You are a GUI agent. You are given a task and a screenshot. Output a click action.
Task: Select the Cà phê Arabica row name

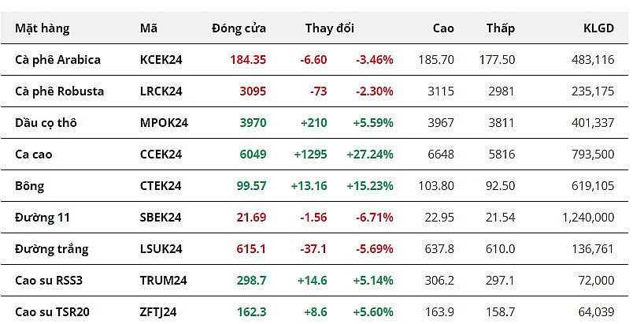58,59
